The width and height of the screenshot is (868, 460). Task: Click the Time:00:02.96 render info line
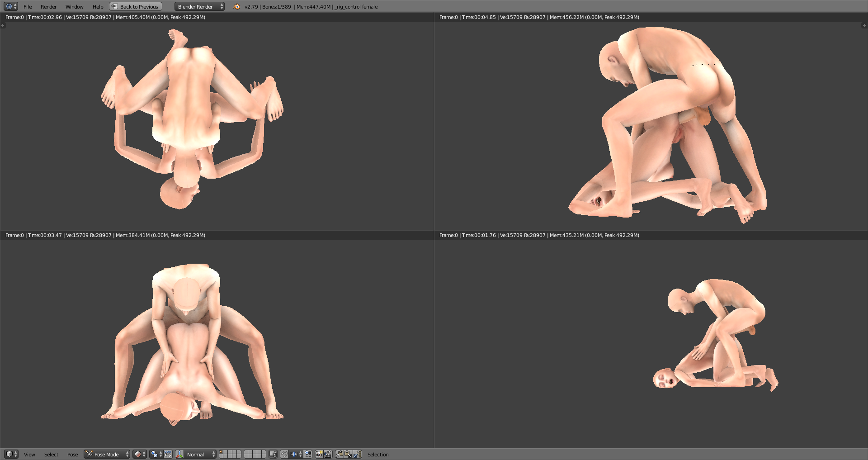tap(105, 17)
